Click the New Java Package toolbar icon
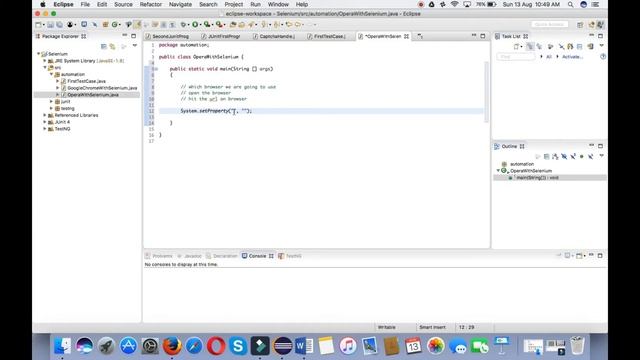Image resolution: width=640 pixels, height=360 pixels. [105, 24]
